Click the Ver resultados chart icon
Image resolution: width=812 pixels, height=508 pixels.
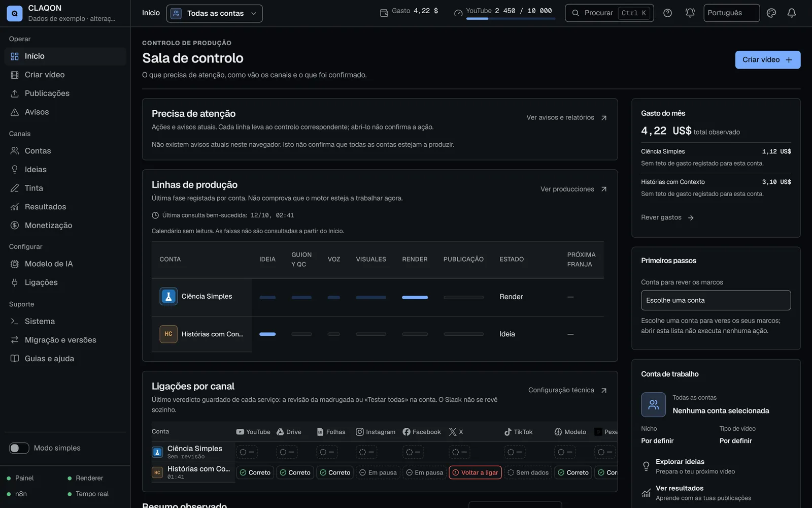pos(646,493)
